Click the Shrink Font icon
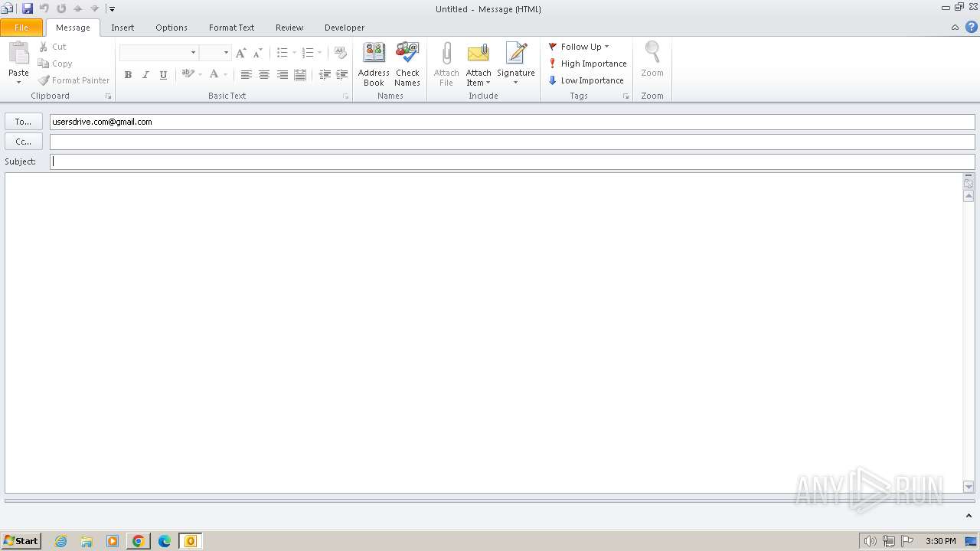Viewport: 980px width, 551px height. tap(257, 53)
